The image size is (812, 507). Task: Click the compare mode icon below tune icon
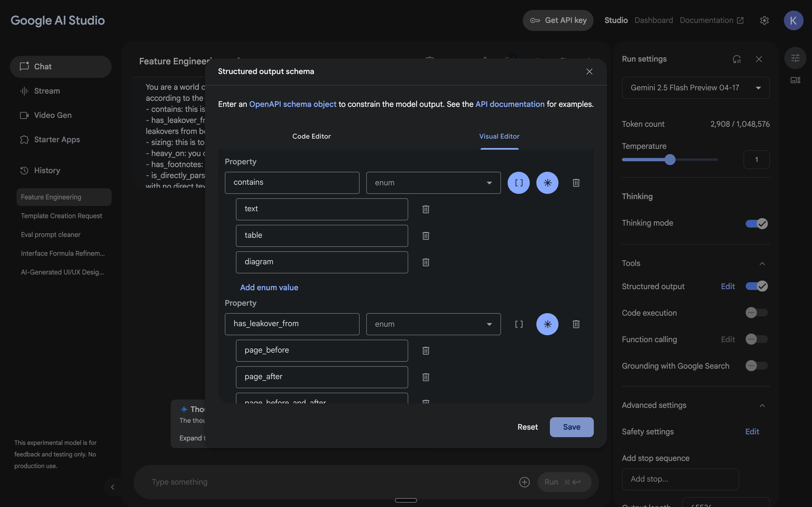click(x=795, y=80)
